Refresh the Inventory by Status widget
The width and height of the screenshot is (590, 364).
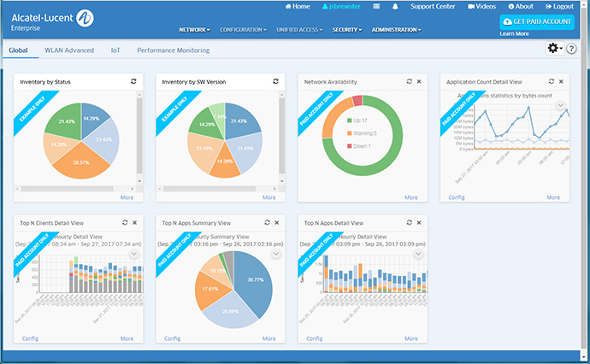click(133, 81)
